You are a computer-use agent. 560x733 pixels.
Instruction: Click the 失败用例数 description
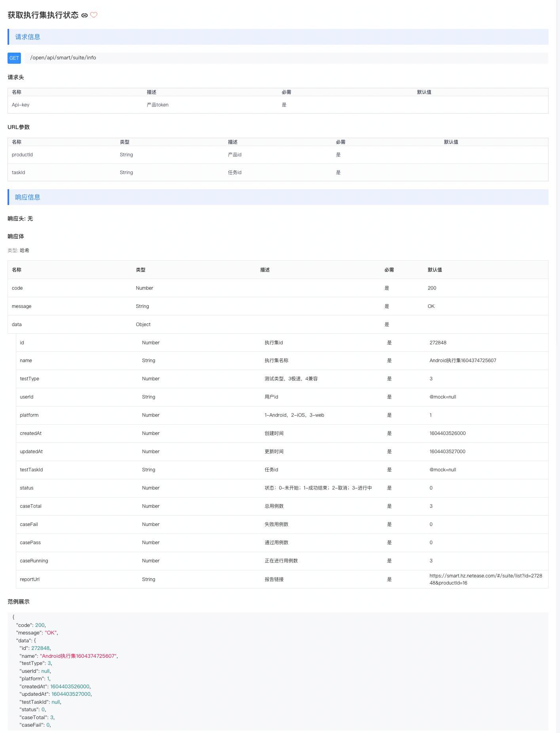(x=276, y=524)
